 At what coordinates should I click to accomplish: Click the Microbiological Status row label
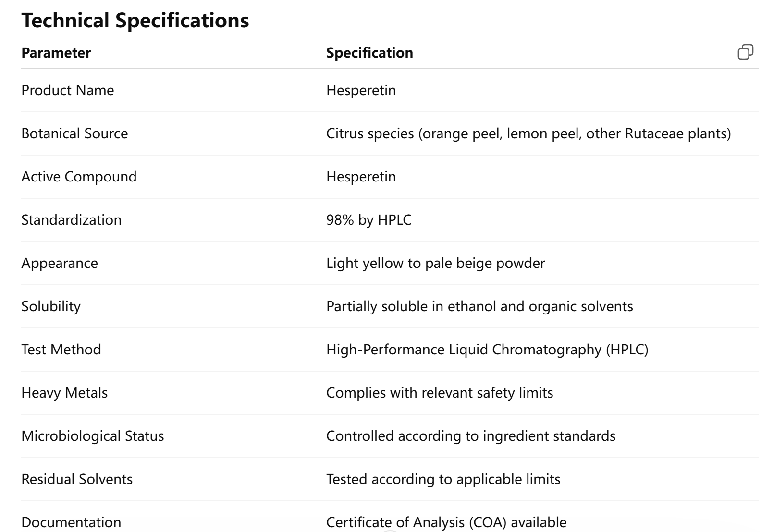tap(92, 436)
